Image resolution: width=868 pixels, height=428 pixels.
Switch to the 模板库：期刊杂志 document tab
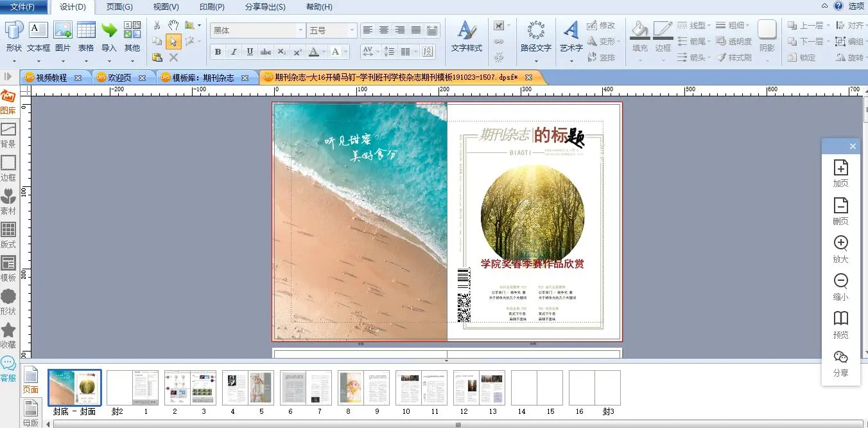(204, 78)
